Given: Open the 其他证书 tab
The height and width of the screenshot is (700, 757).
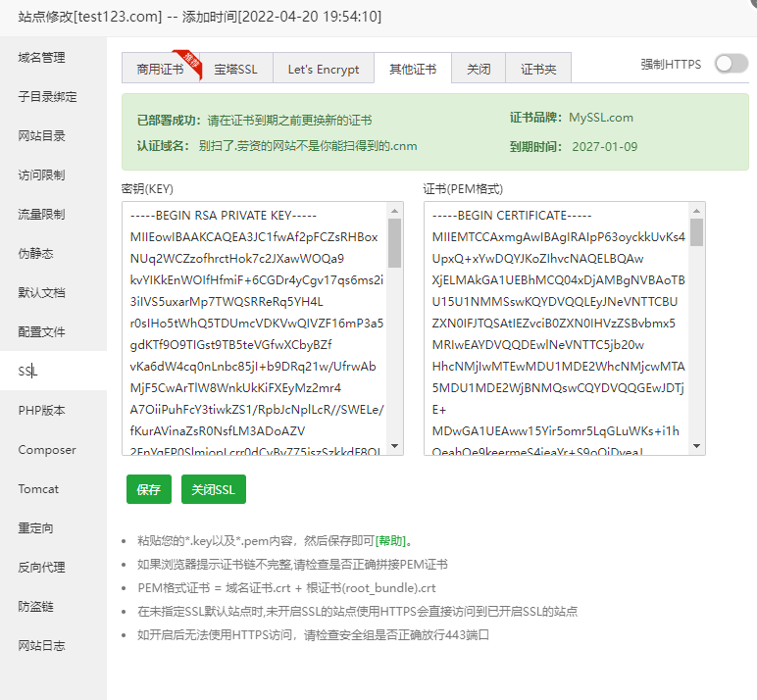Looking at the screenshot, I should (413, 70).
